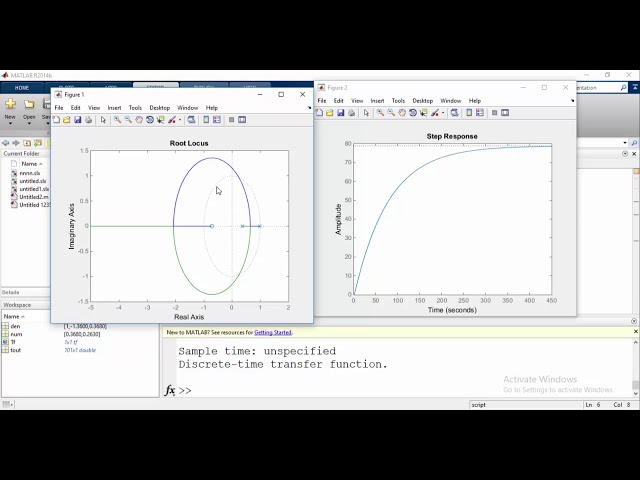Save Figure 1 using the floppy disk icon
Viewport: 640px width, 480px height.
pyautogui.click(x=78, y=120)
